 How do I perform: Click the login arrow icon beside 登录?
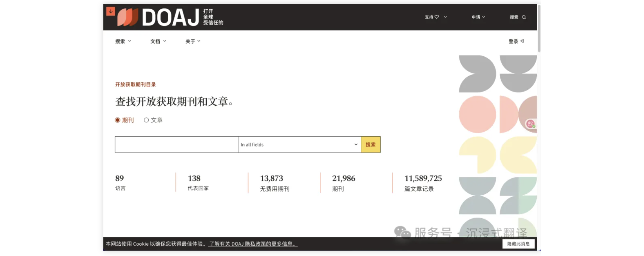click(522, 41)
